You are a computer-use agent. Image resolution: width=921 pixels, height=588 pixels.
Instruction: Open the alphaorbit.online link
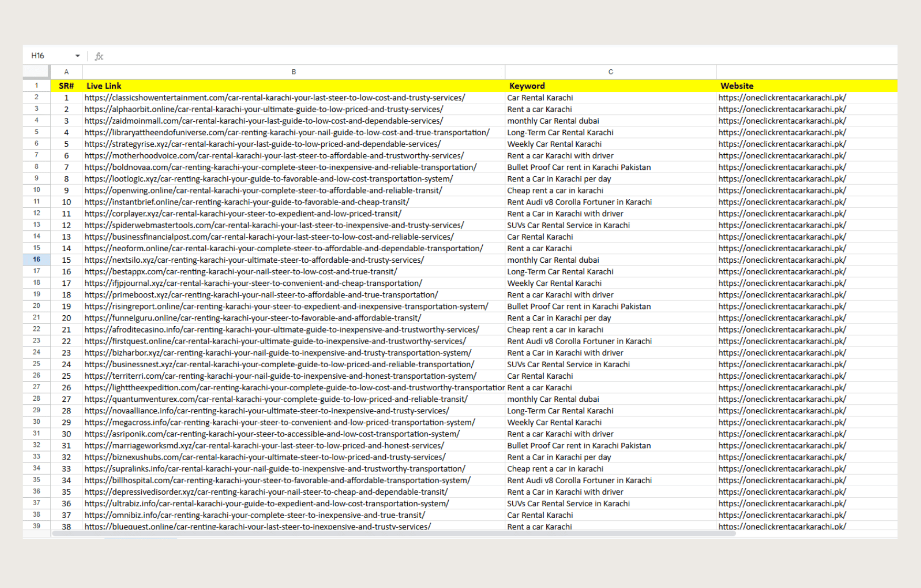tap(263, 109)
